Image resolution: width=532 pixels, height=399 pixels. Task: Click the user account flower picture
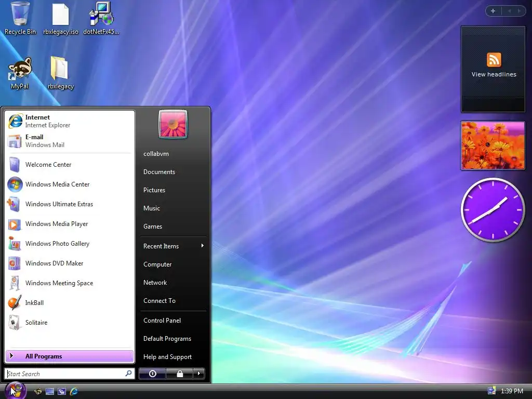click(x=172, y=124)
